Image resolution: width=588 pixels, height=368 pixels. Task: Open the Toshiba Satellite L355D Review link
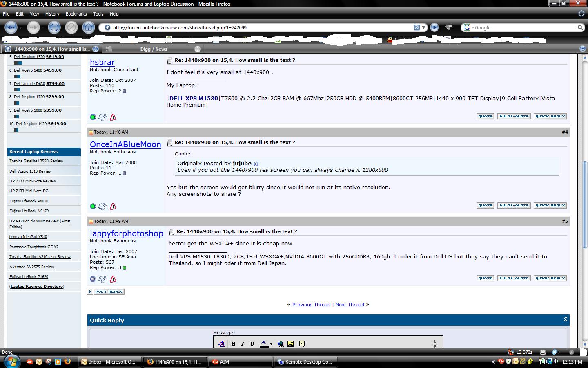[36, 161]
